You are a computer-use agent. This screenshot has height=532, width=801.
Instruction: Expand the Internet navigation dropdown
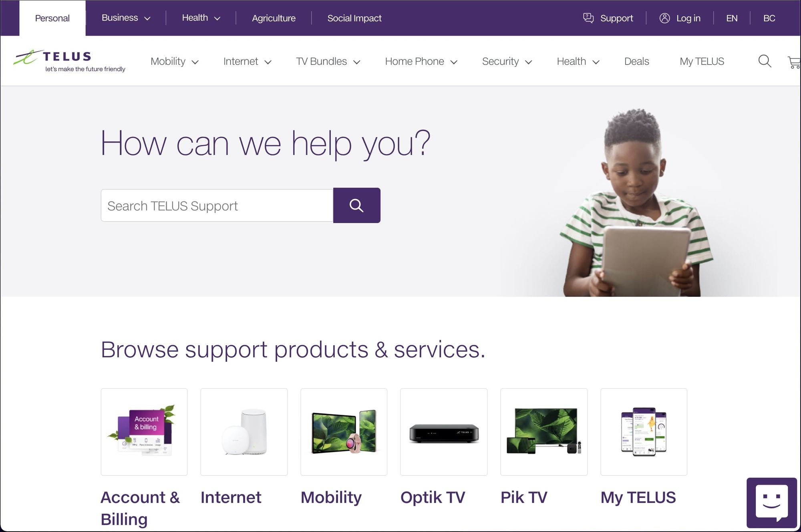point(247,61)
